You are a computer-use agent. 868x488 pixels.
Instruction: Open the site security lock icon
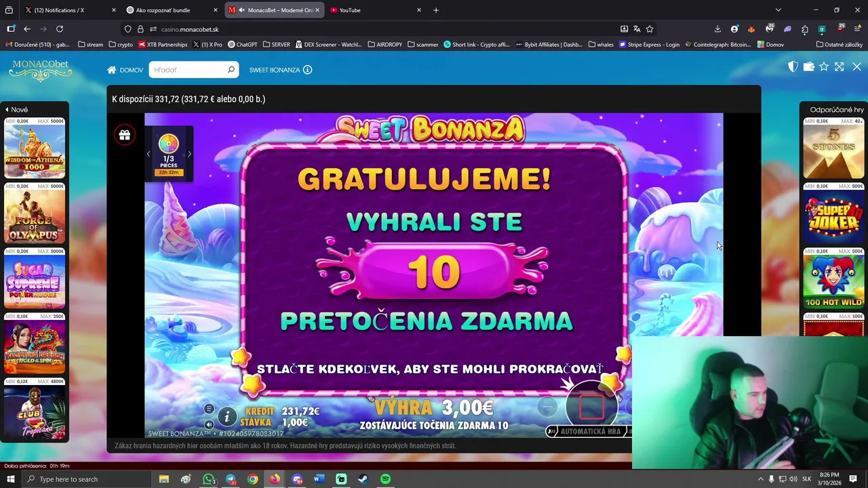click(140, 29)
